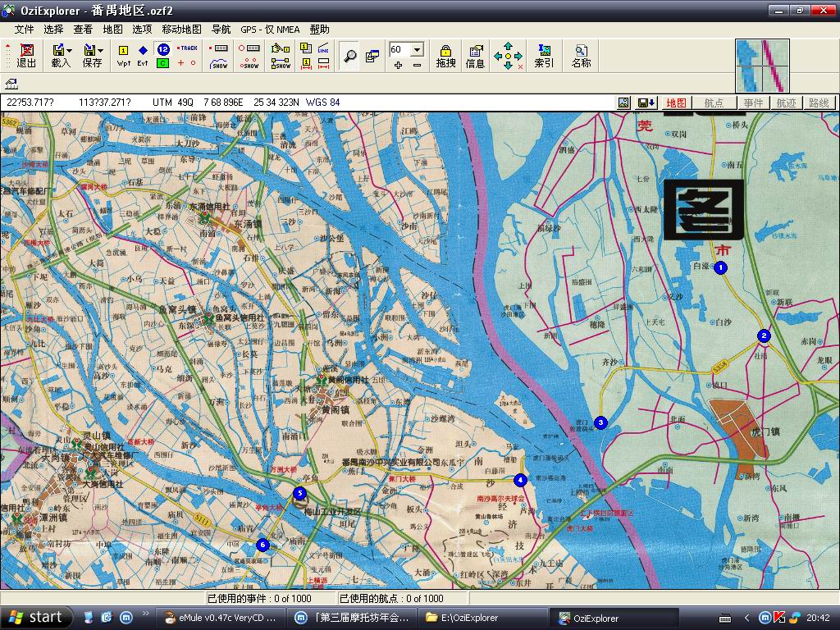Click the green arrows map move icon
This screenshot has width=840, height=630.
click(x=508, y=56)
